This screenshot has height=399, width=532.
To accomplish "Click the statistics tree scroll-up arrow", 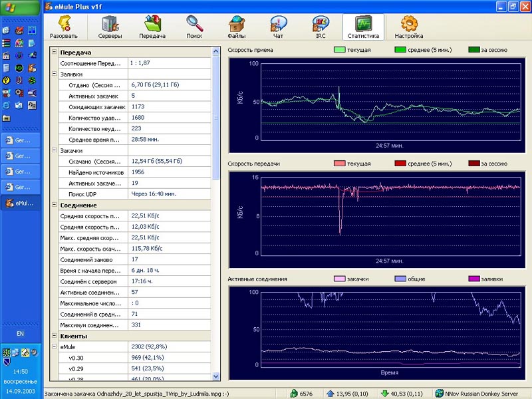I will click(x=215, y=51).
